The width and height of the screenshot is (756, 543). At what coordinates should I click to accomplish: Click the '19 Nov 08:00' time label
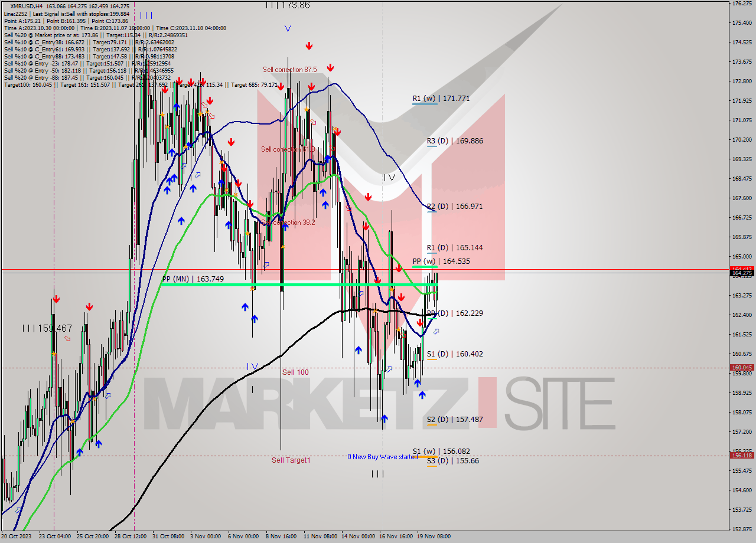434,537
